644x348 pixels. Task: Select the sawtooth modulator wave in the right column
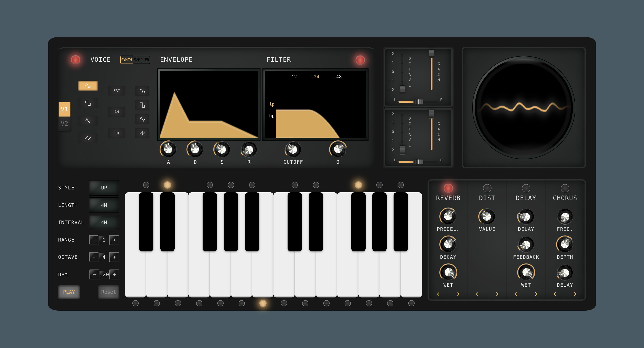point(142,133)
